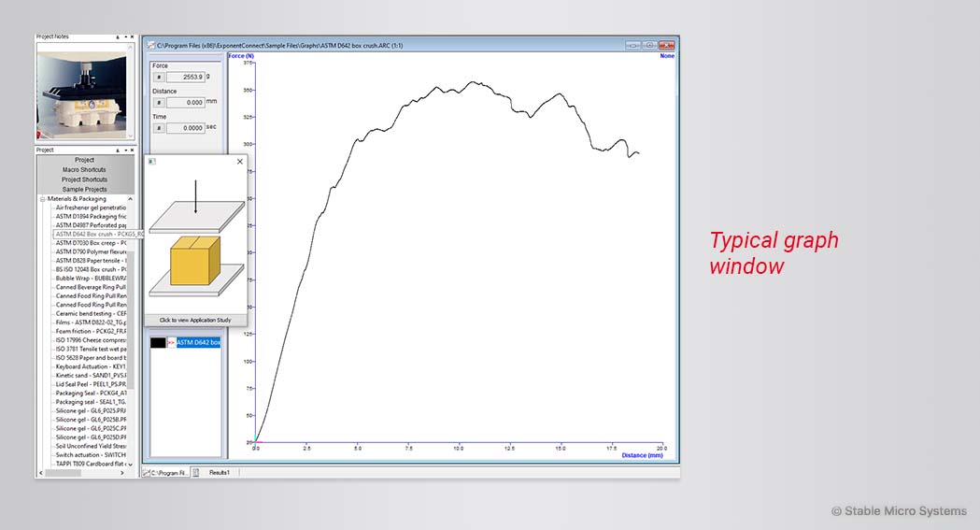980x530 pixels.
Task: Click to view Application Study button
Action: tap(195, 320)
